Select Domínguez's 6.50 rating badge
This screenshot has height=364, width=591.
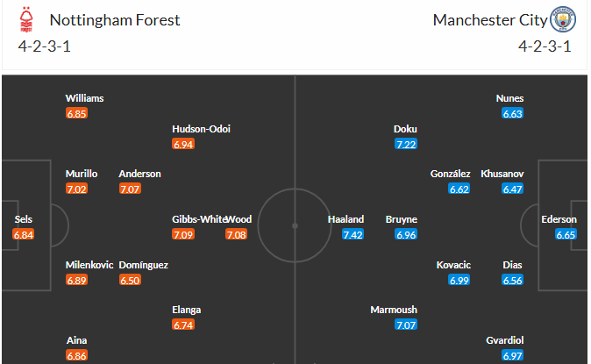pyautogui.click(x=130, y=280)
